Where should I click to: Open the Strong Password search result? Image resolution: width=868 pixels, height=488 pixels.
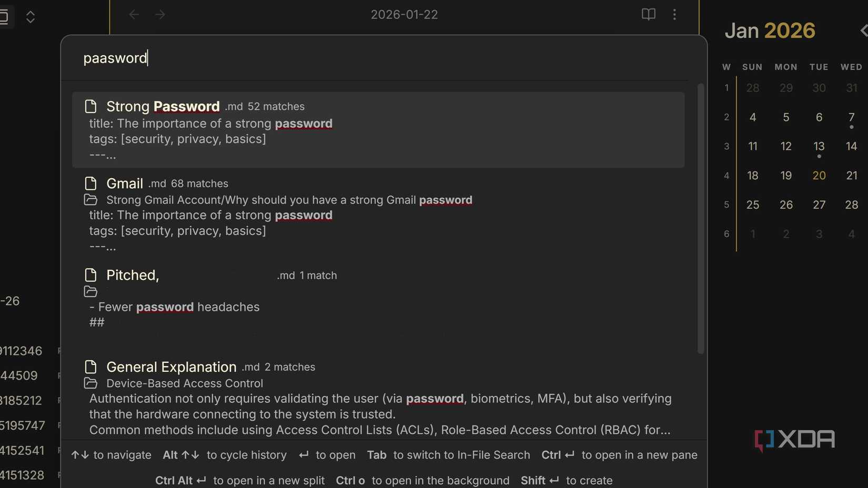click(x=163, y=107)
